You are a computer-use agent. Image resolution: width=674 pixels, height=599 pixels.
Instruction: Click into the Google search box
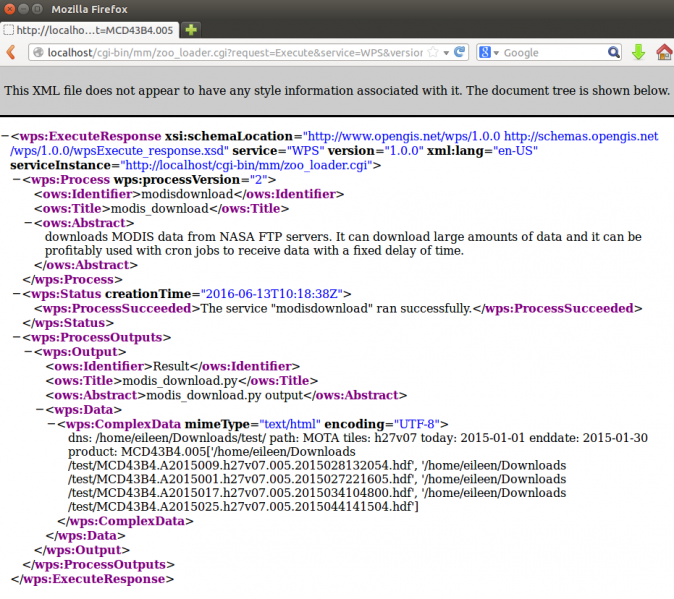(x=550, y=52)
